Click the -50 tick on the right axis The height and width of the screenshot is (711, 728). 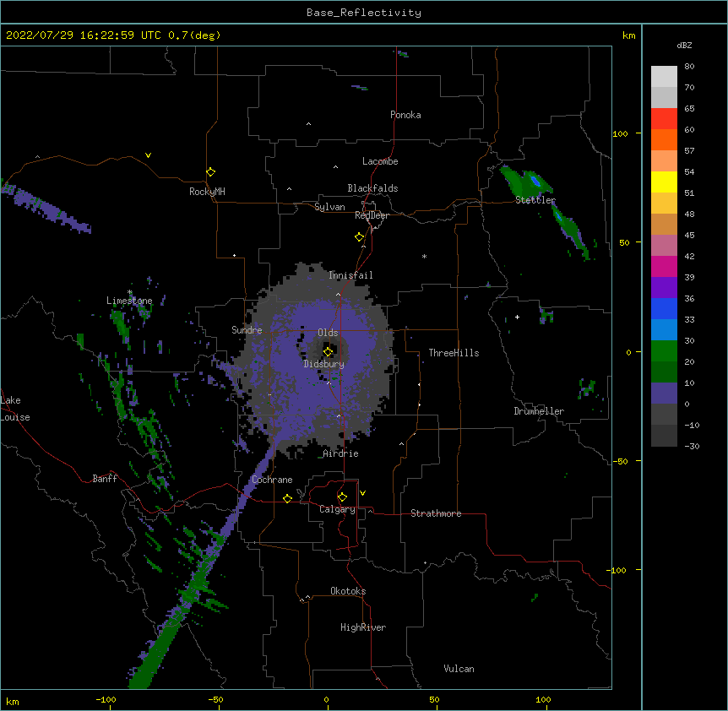point(620,461)
